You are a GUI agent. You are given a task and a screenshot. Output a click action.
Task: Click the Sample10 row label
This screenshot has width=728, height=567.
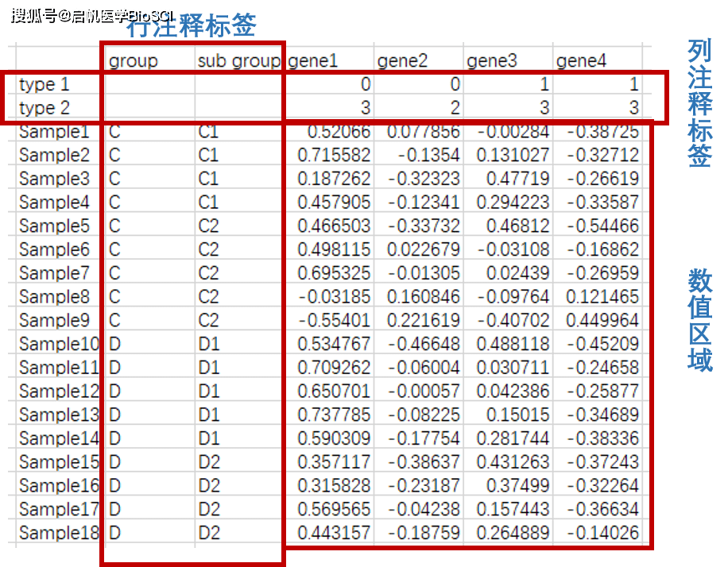tap(59, 345)
